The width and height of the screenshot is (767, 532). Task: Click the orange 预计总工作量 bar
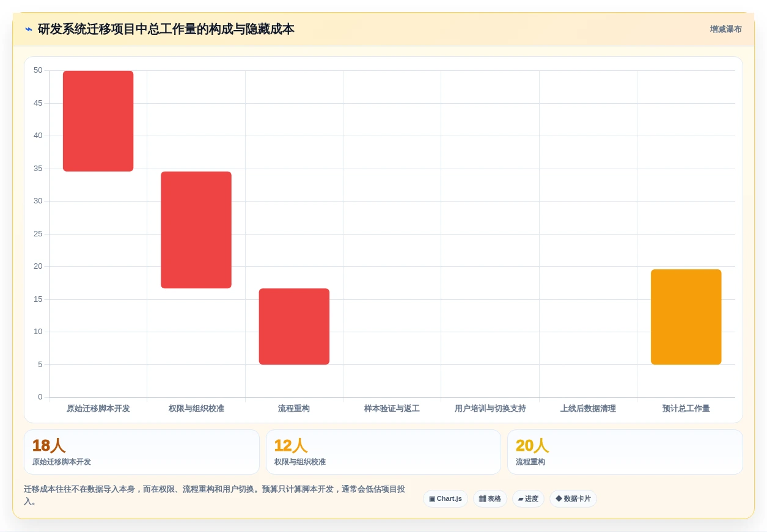pos(686,317)
